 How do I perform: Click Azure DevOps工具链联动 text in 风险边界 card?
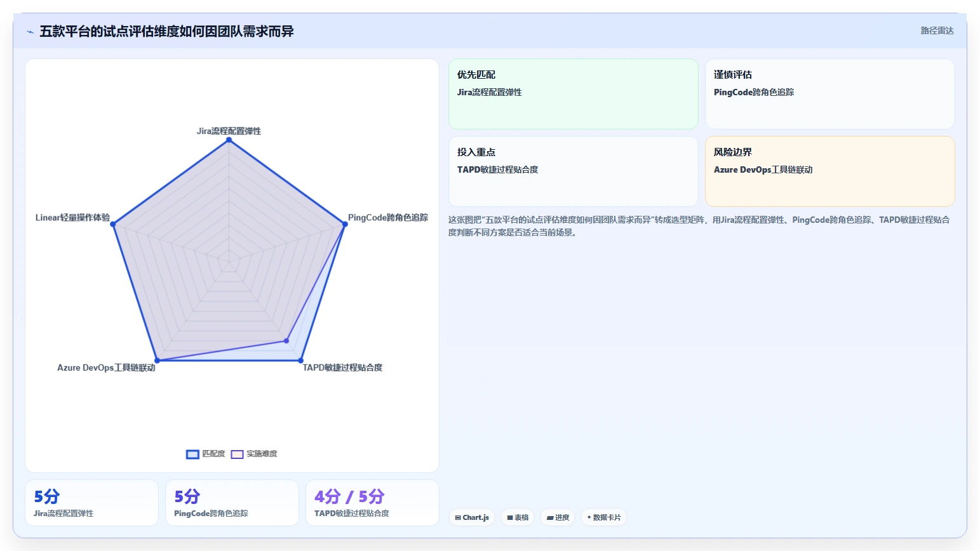[x=763, y=169]
